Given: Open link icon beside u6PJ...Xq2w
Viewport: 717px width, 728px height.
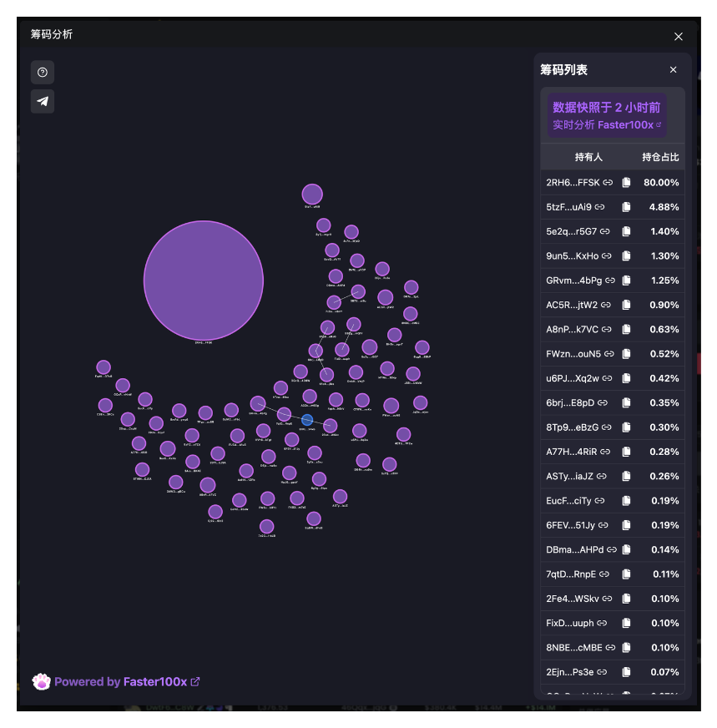Looking at the screenshot, I should pos(607,378).
